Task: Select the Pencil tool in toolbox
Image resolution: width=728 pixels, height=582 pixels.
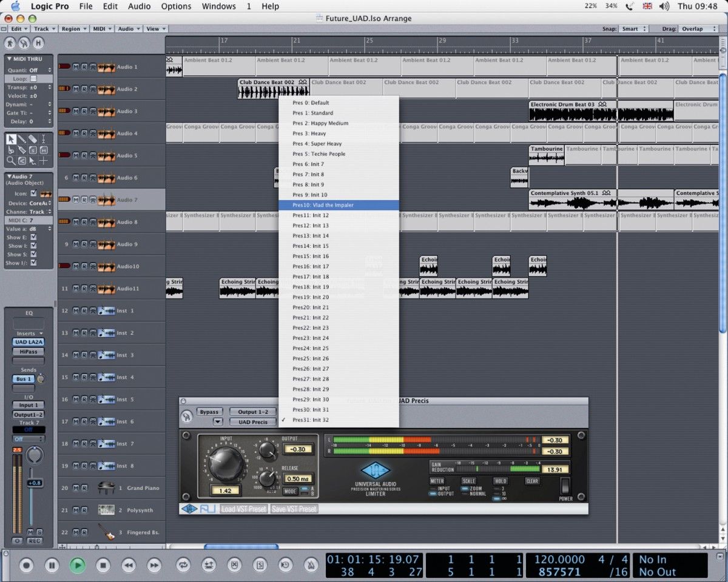Action: 22,139
